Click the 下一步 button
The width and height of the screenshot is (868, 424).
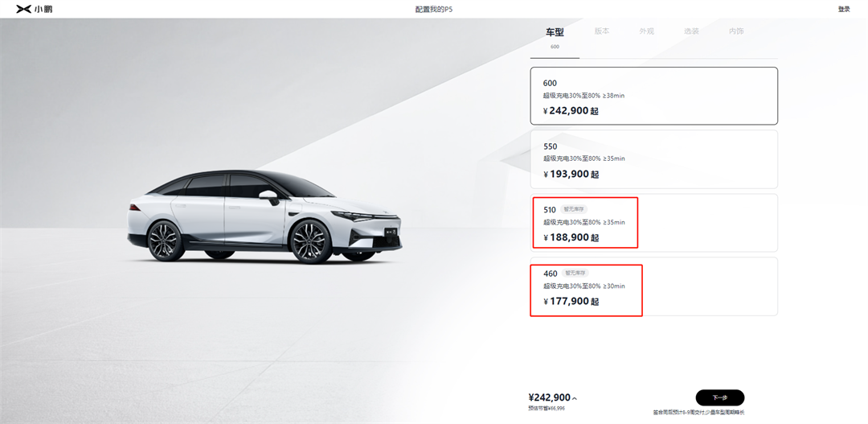point(719,397)
